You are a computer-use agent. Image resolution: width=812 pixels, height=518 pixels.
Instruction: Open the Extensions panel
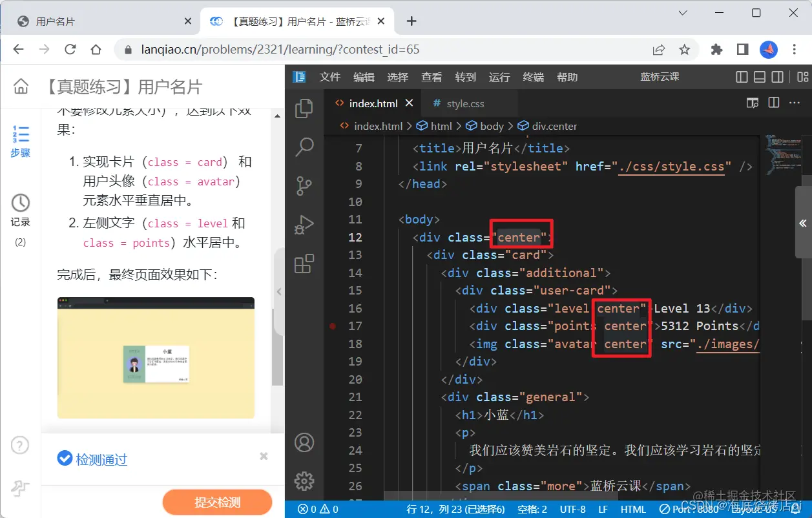[x=304, y=264]
